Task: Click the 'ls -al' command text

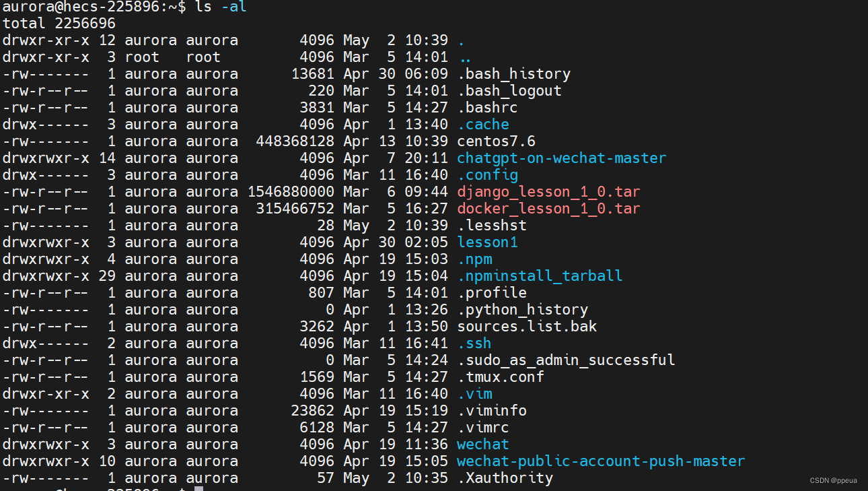Action: point(220,7)
